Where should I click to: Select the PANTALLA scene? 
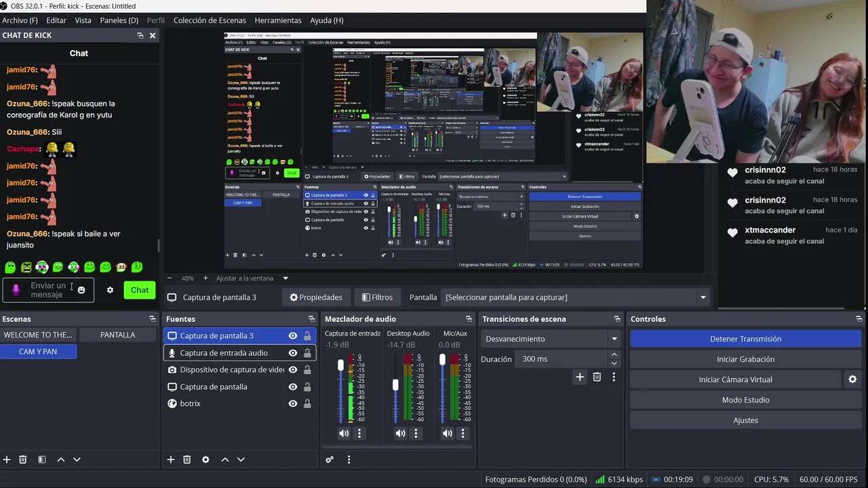[x=117, y=335]
